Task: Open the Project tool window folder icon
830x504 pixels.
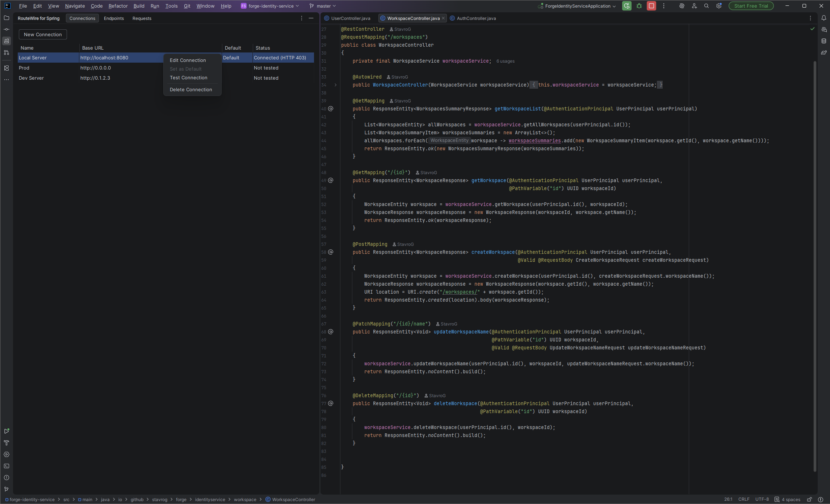Action: click(x=7, y=18)
